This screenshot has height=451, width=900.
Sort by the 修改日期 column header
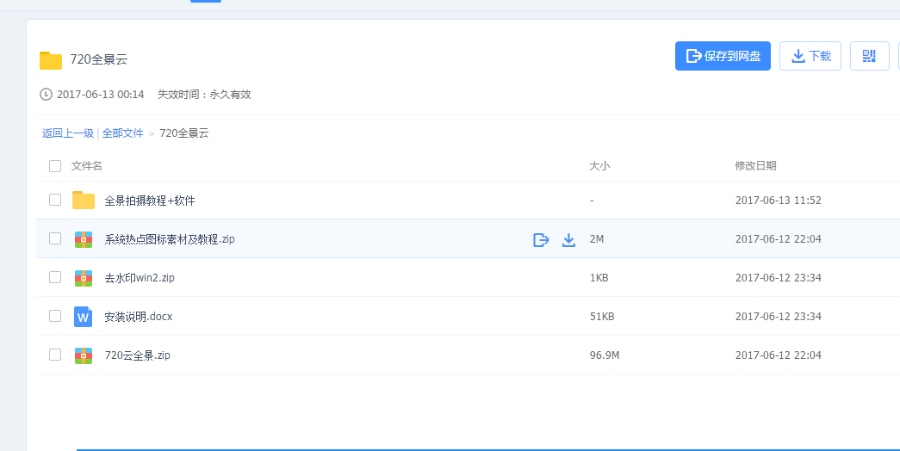tap(755, 166)
